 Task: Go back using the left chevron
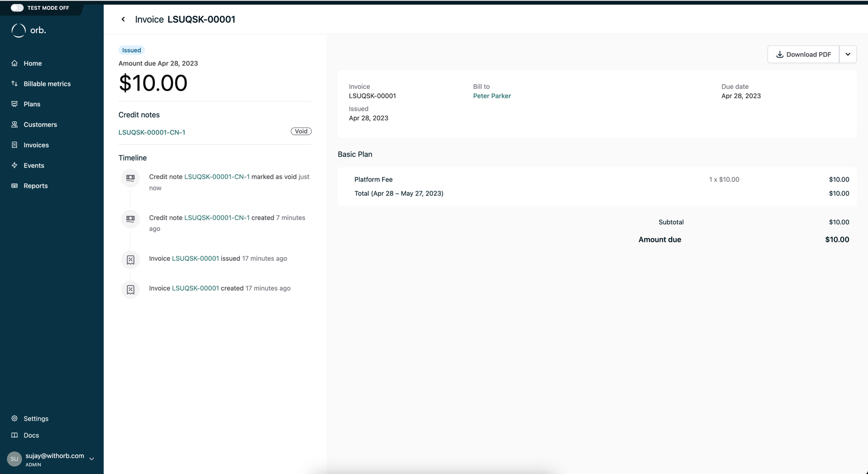click(x=123, y=20)
